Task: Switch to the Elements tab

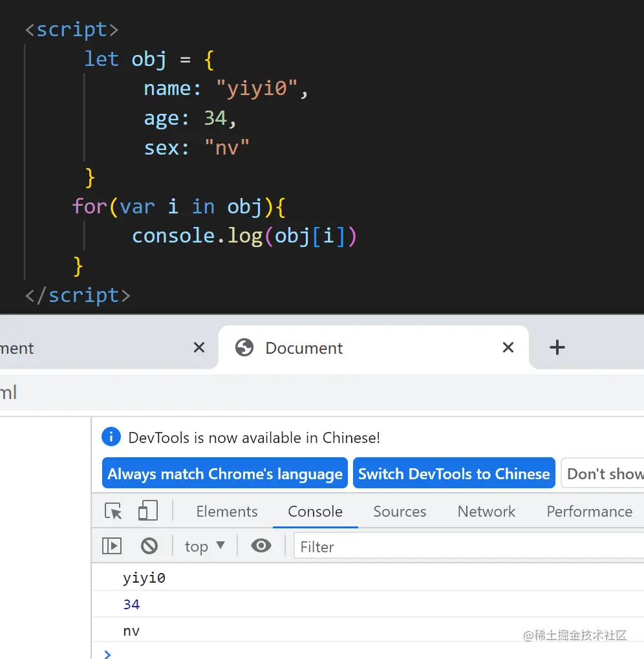Action: click(227, 512)
